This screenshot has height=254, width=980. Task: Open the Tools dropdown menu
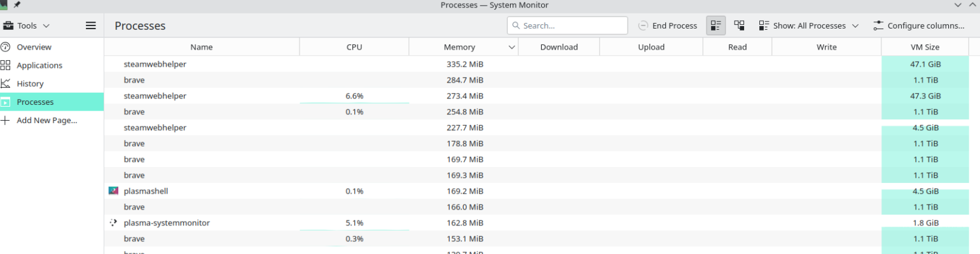27,26
